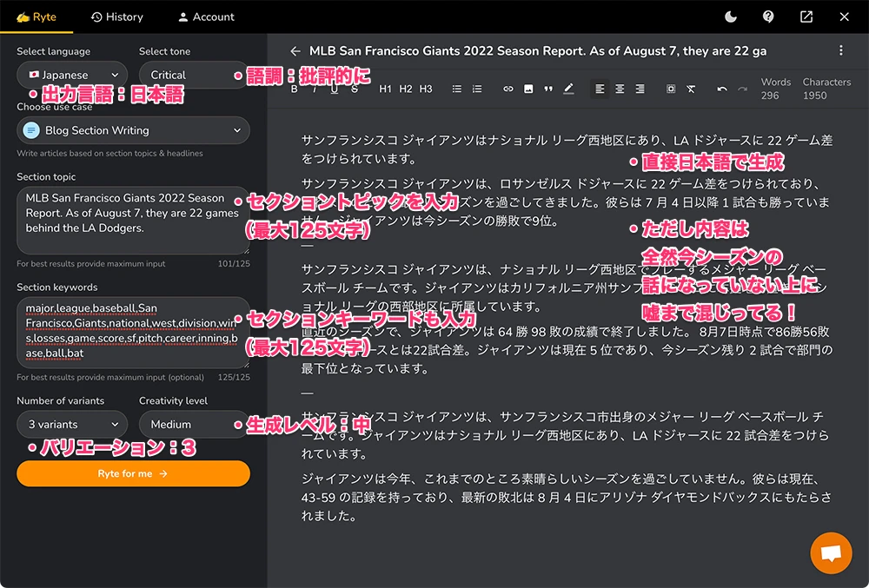The image size is (869, 588).
Task: Edit the Section keywords text field
Action: point(133,332)
